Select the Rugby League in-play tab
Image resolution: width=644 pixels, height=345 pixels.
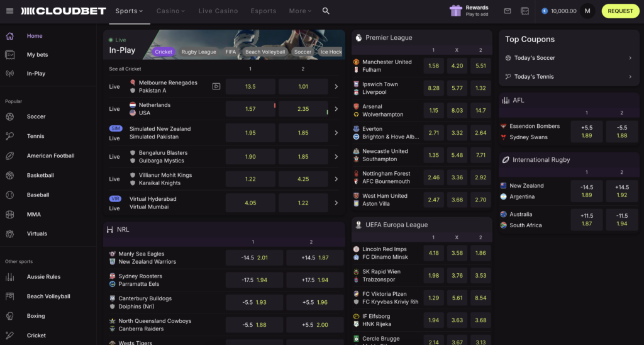point(198,52)
